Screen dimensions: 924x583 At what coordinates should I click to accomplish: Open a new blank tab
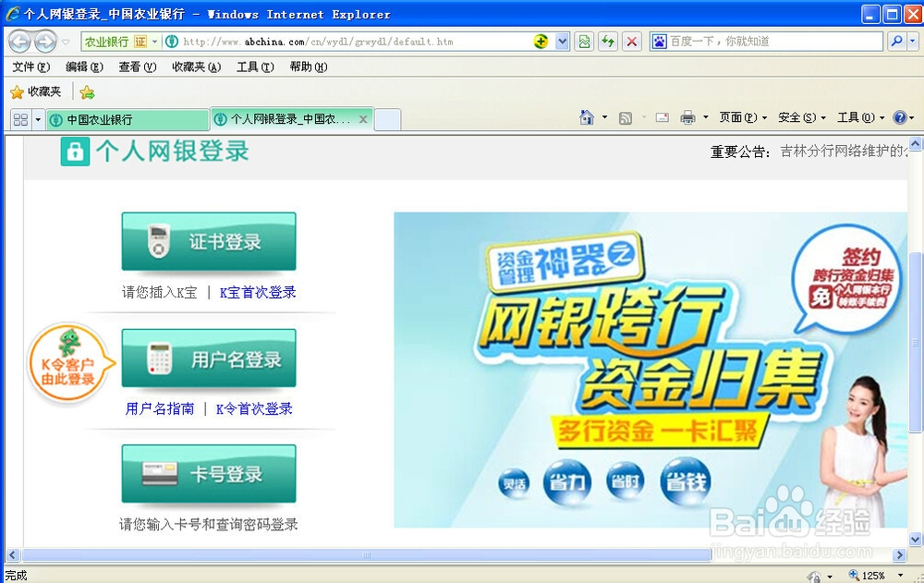click(x=388, y=120)
